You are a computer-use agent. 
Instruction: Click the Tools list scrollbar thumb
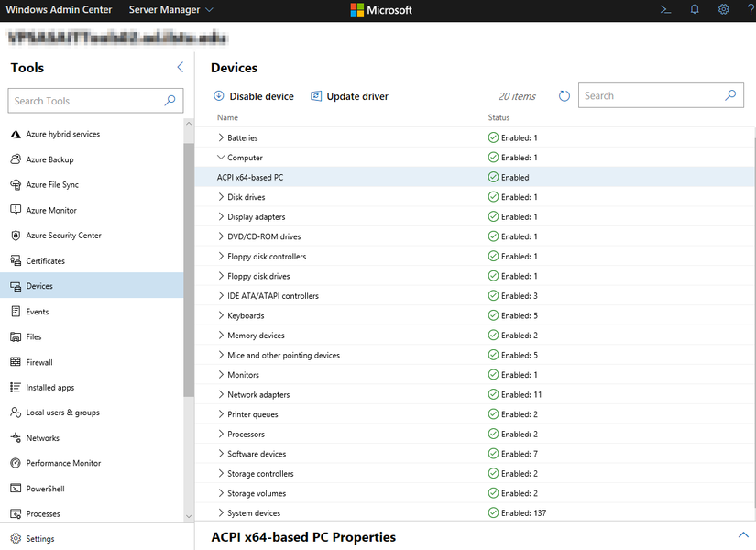click(189, 269)
